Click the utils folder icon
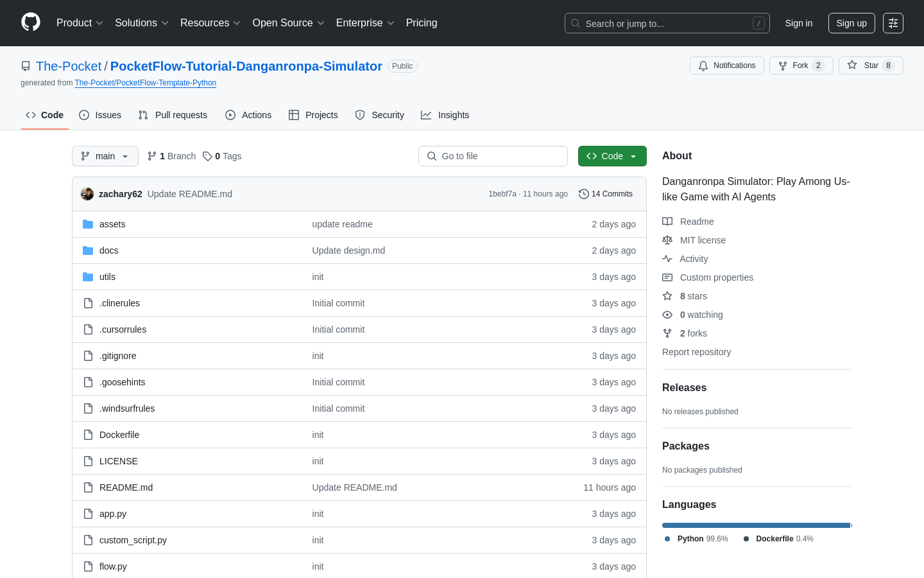The width and height of the screenshot is (924, 578). point(88,277)
